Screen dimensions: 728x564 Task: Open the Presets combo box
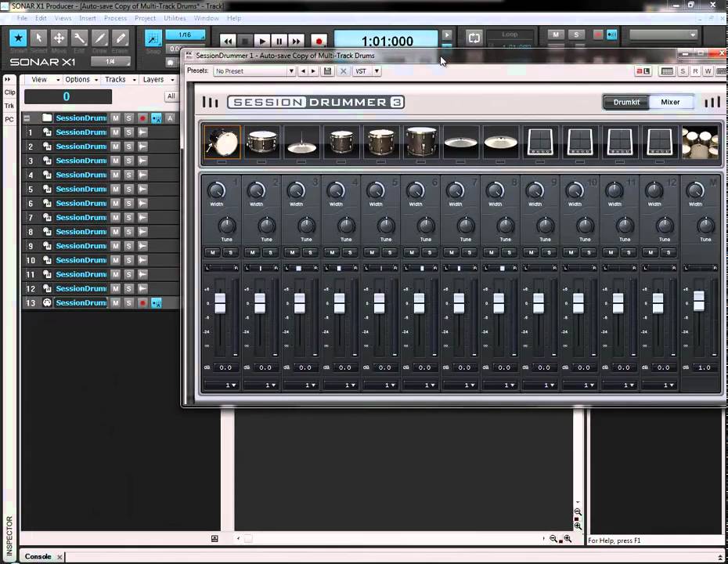[x=254, y=71]
